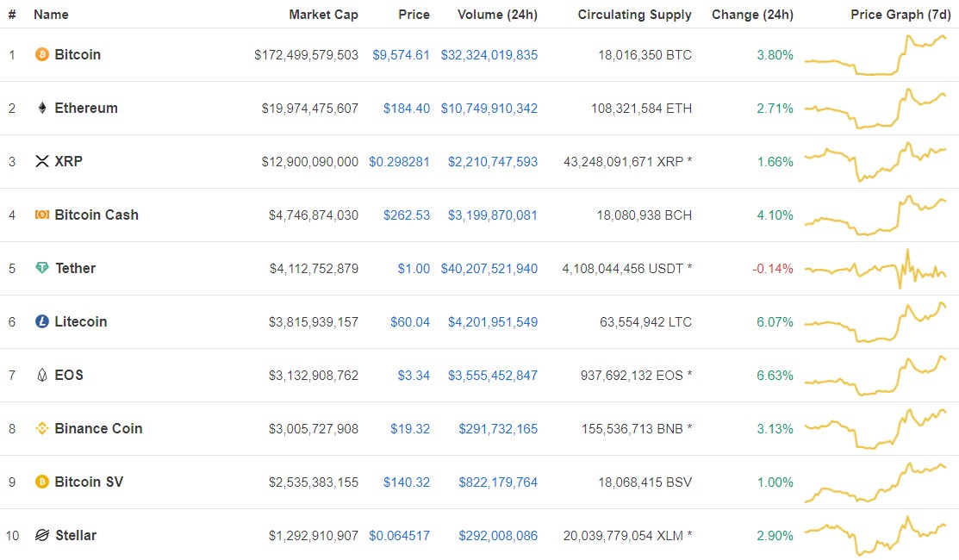Open Bitcoin volume $32,324,019,835
This screenshot has width=959, height=560.
(489, 55)
